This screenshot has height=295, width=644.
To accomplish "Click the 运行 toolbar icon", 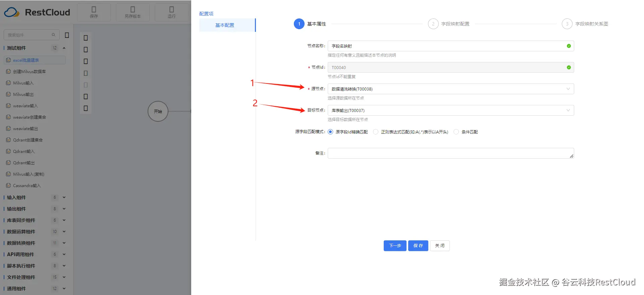I will [172, 12].
